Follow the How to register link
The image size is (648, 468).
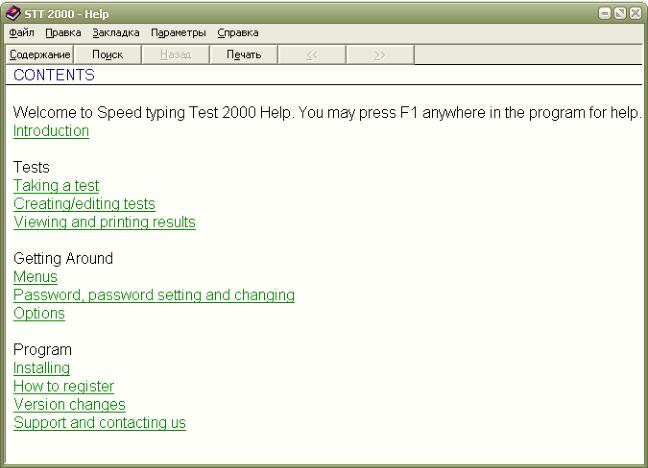coord(63,386)
